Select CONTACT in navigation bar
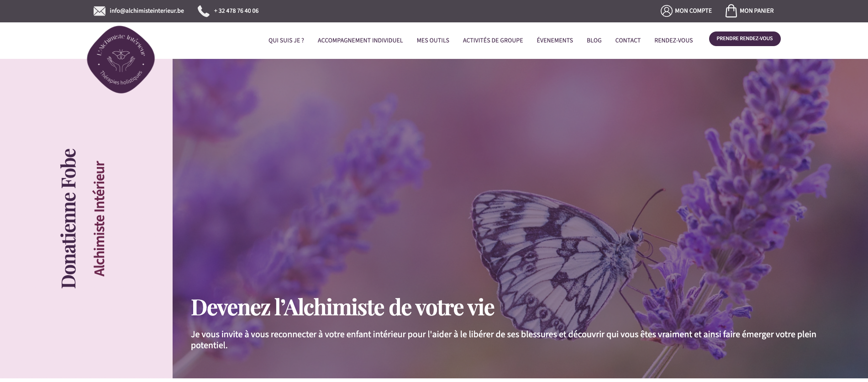This screenshot has height=382, width=868. (628, 41)
